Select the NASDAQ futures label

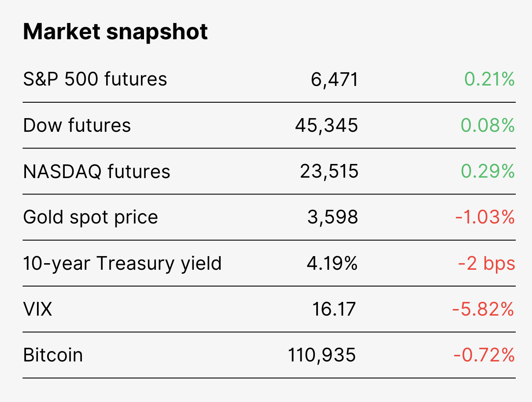96,171
